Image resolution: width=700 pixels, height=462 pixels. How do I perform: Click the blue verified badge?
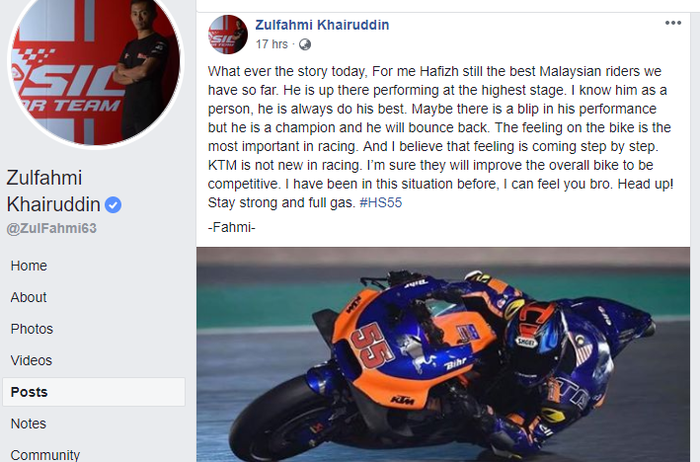[x=114, y=205]
